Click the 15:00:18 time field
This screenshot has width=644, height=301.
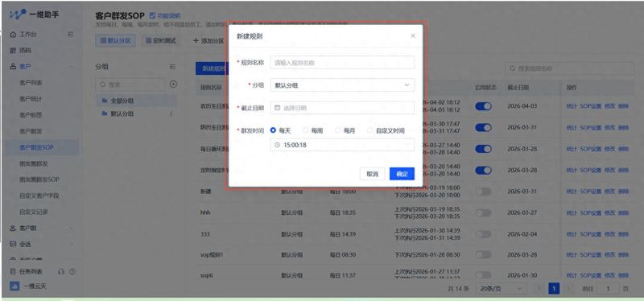pyautogui.click(x=342, y=145)
